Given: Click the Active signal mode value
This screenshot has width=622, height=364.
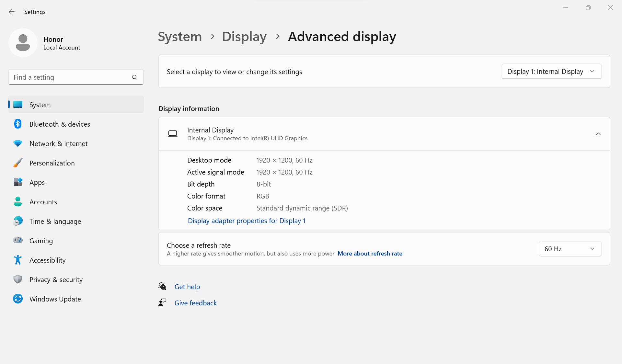Looking at the screenshot, I should 284,172.
